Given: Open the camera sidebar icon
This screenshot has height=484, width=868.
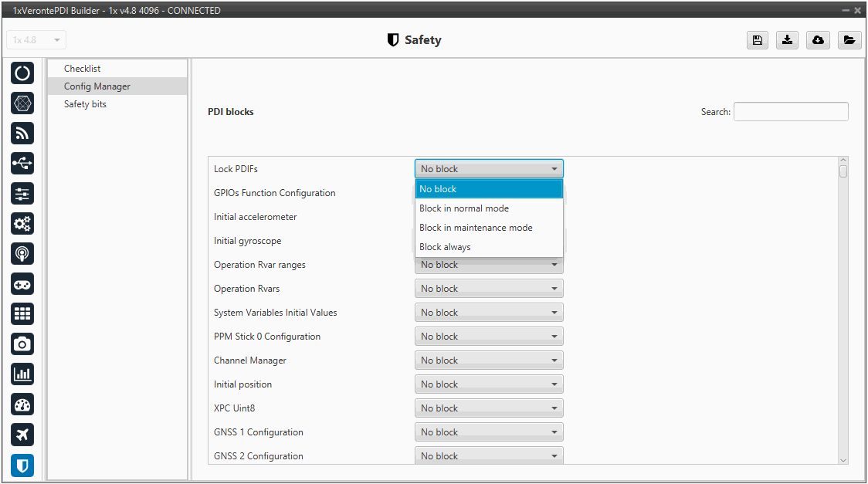Looking at the screenshot, I should (x=22, y=344).
